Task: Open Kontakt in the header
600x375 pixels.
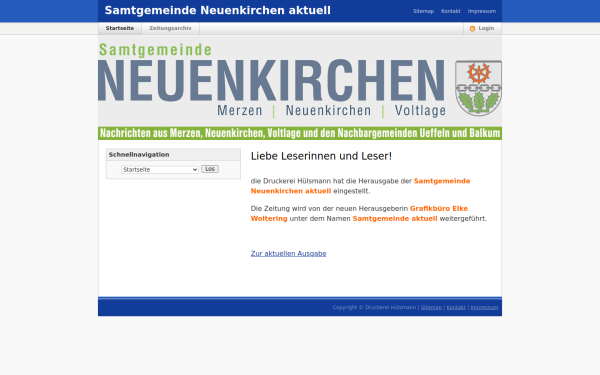Action: point(451,11)
